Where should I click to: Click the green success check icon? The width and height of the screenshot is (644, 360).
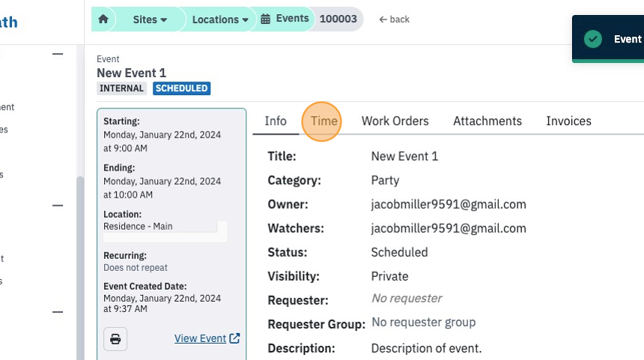point(592,39)
